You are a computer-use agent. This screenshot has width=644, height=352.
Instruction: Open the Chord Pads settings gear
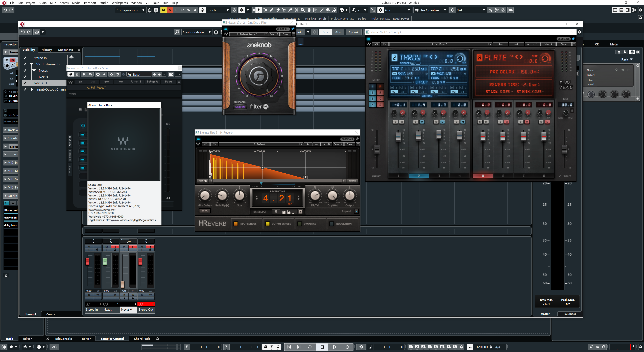tap(158, 339)
